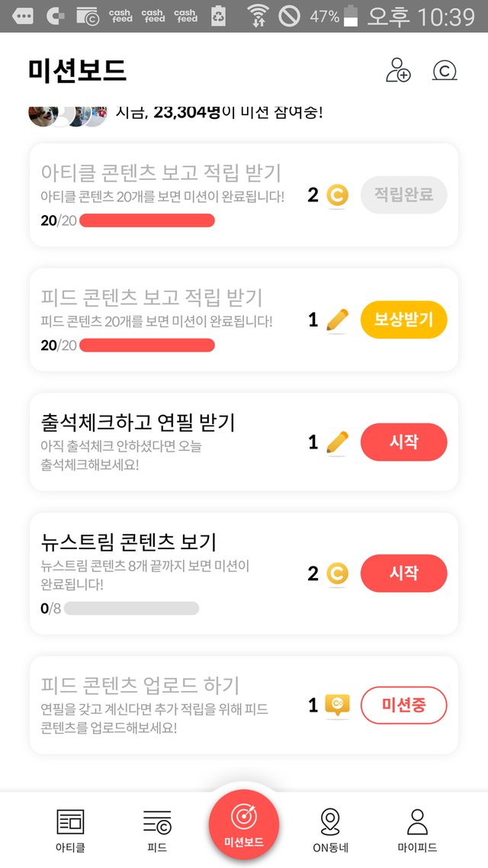The height and width of the screenshot is (868, 488).
Task: Switch to the 피드 tab
Action: [x=157, y=830]
